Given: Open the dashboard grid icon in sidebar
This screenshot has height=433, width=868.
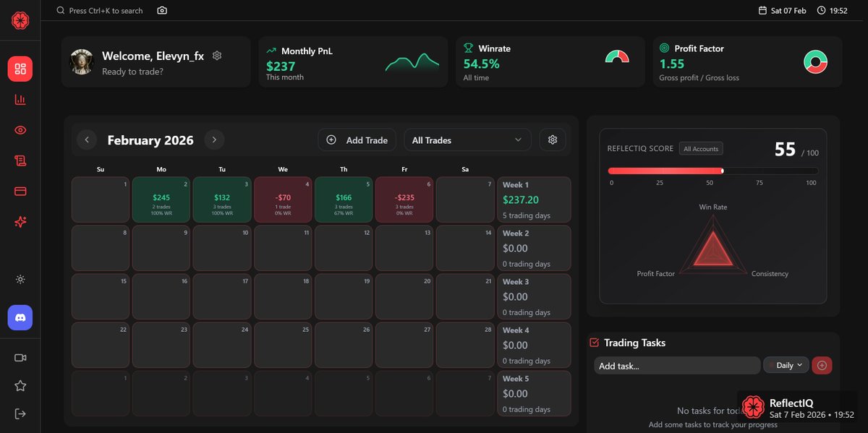Looking at the screenshot, I should click(20, 69).
